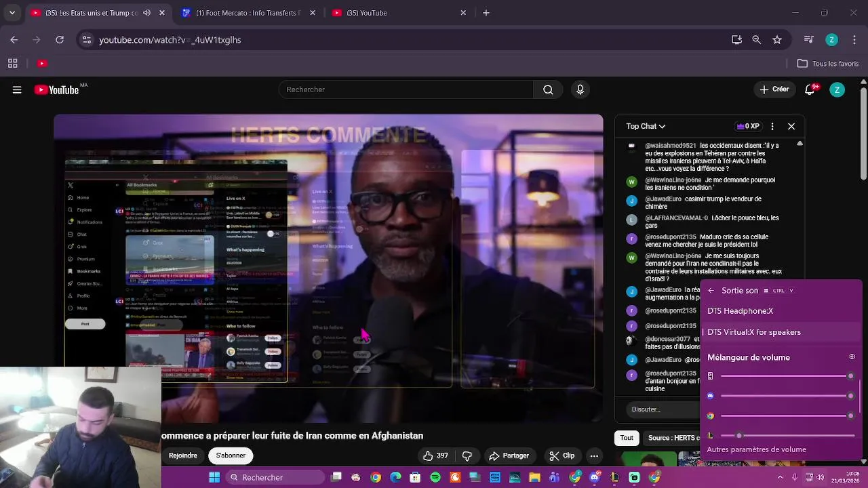
Task: Mute Chrome in the volume mixer
Action: [x=711, y=415]
